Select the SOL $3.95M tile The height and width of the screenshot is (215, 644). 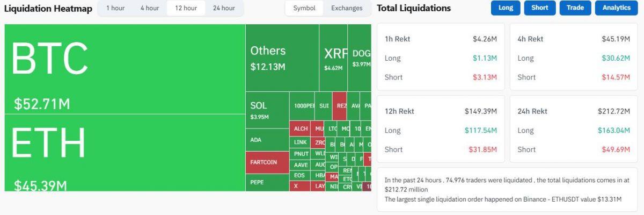point(267,110)
